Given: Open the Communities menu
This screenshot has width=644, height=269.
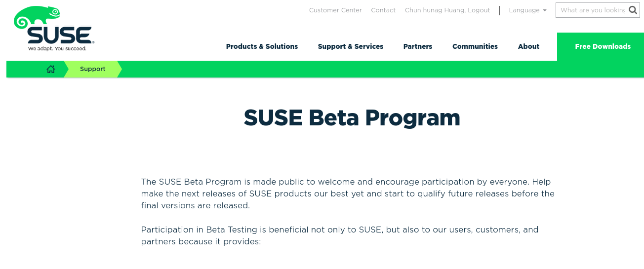Looking at the screenshot, I should [475, 46].
